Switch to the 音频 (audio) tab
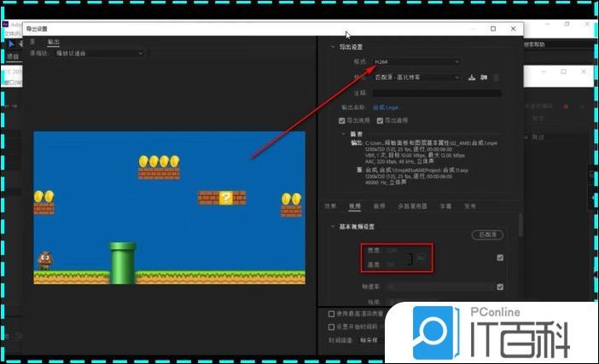Image resolution: width=599 pixels, height=364 pixels. click(379, 206)
